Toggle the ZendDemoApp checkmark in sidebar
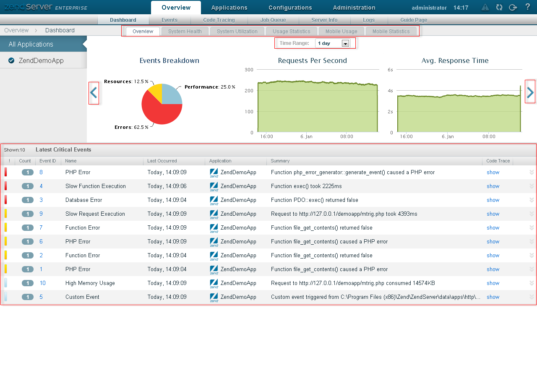This screenshot has height=392, width=537. [x=11, y=60]
